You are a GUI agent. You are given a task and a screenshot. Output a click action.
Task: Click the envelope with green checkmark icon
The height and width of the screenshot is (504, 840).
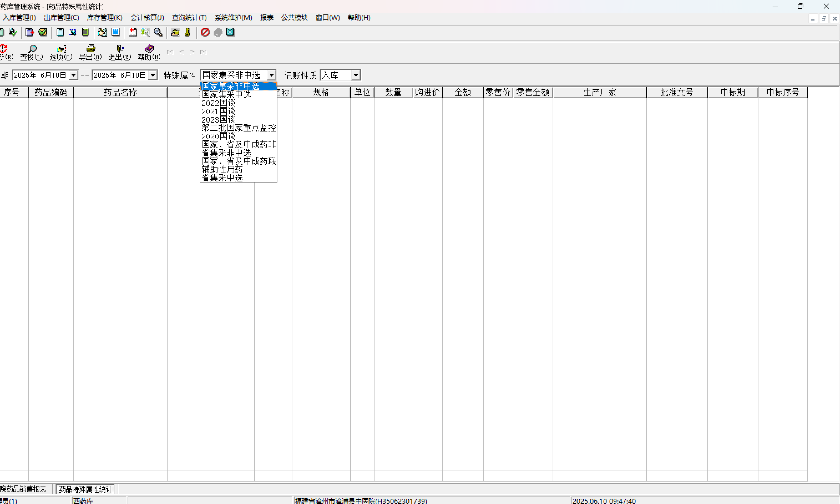43,32
